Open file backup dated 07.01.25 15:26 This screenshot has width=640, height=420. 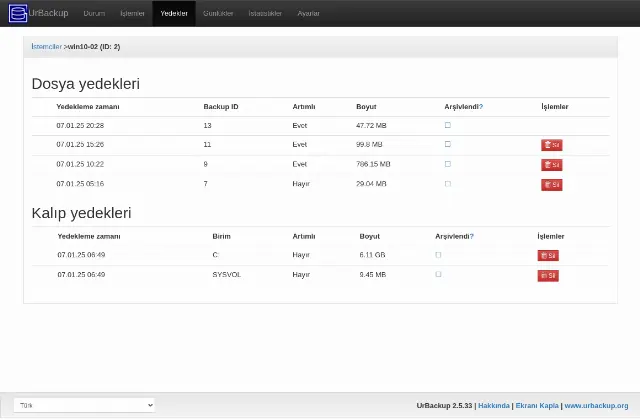80,144
